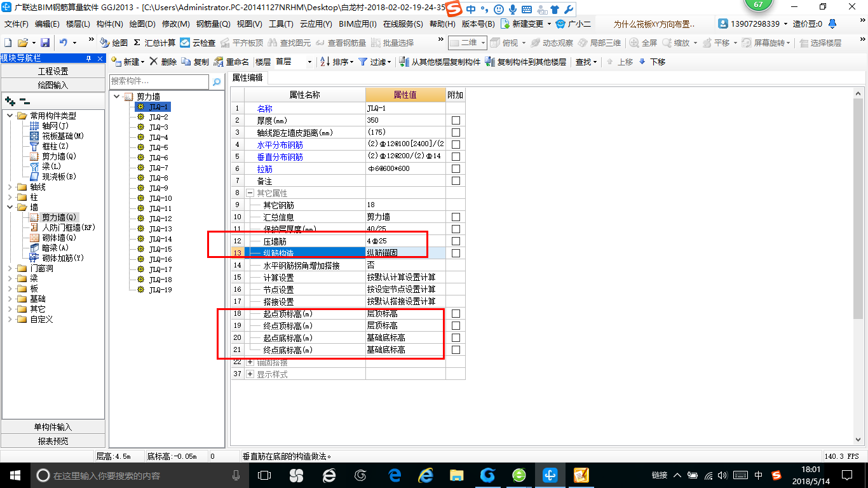The height and width of the screenshot is (488, 868).
Task: Click 从其他楼层复制构件
Action: pyautogui.click(x=440, y=62)
